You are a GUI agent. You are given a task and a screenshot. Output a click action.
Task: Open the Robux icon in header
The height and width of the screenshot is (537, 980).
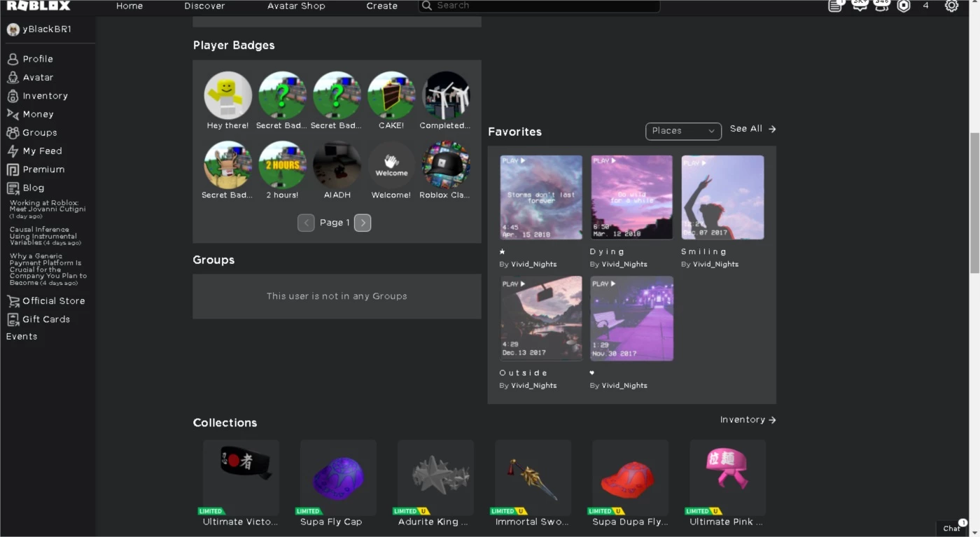[904, 6]
